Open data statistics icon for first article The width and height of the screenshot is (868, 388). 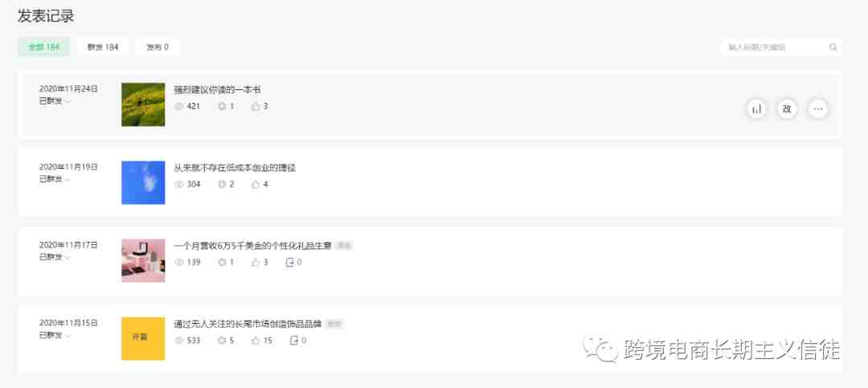756,109
